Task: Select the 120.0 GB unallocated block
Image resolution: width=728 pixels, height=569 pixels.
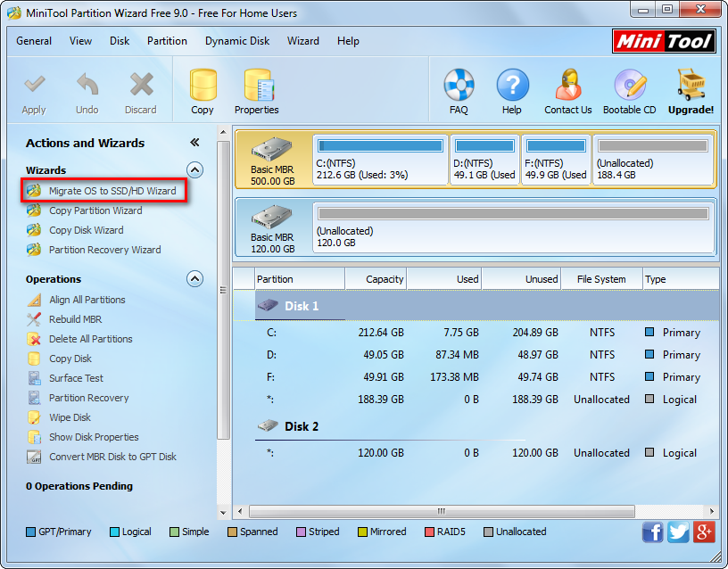Action: 514,227
